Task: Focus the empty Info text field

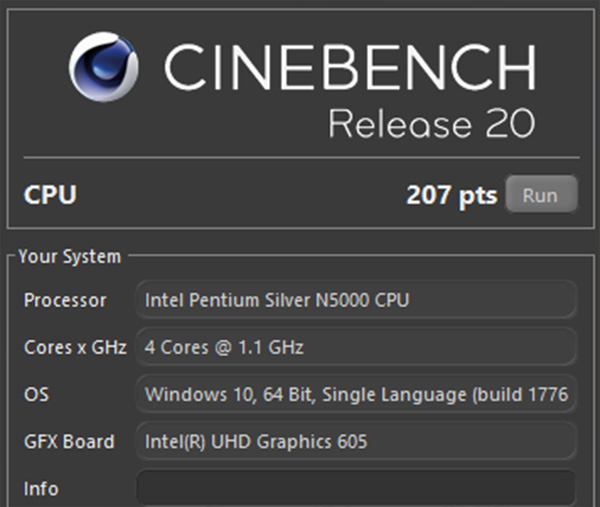Action: [x=355, y=488]
